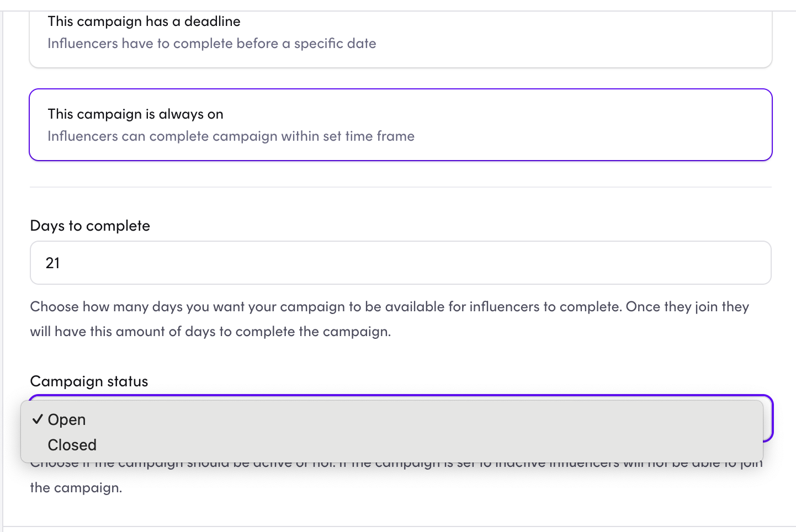Click help text starting "Choose how many days"
The image size is (796, 532).
point(389,307)
